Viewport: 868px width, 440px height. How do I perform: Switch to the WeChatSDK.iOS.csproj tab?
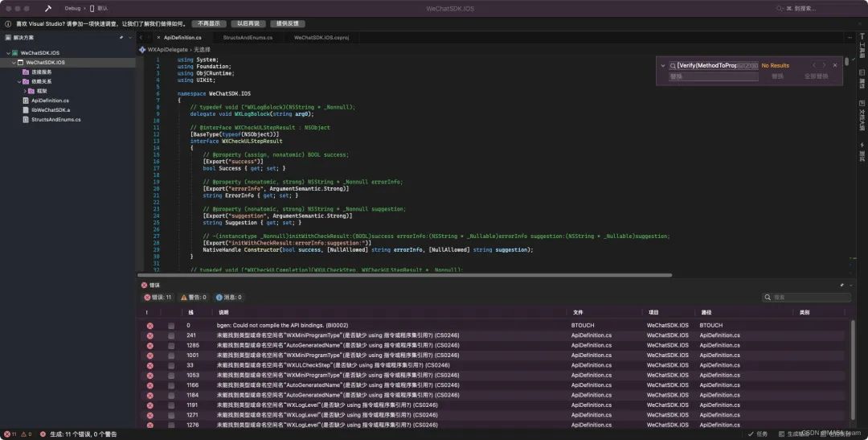click(x=321, y=38)
